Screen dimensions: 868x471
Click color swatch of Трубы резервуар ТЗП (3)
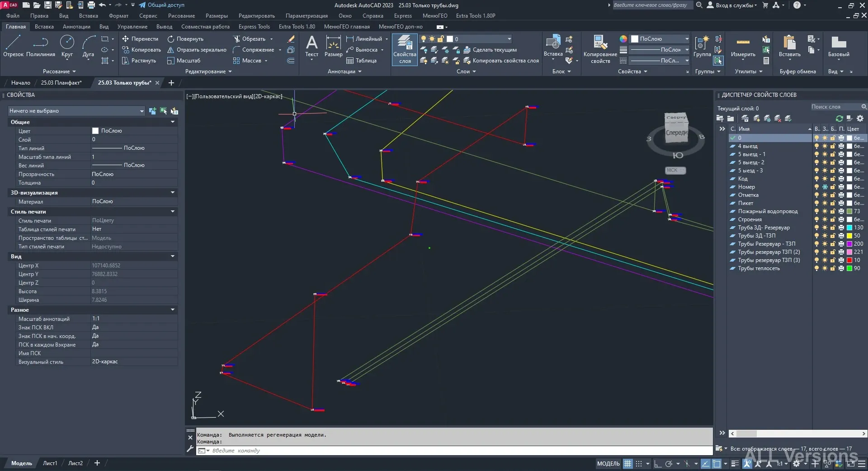point(849,260)
